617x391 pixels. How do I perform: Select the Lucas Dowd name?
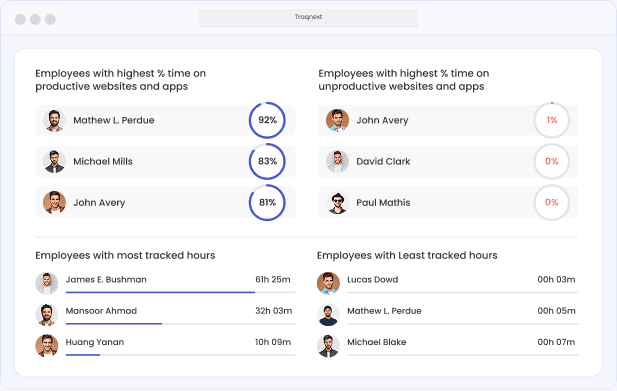point(373,279)
